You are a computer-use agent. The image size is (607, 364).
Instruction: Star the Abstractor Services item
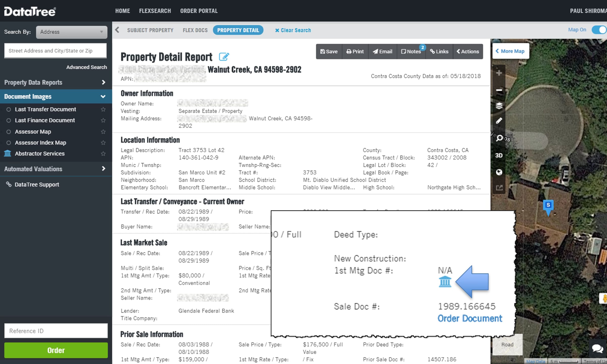103,154
